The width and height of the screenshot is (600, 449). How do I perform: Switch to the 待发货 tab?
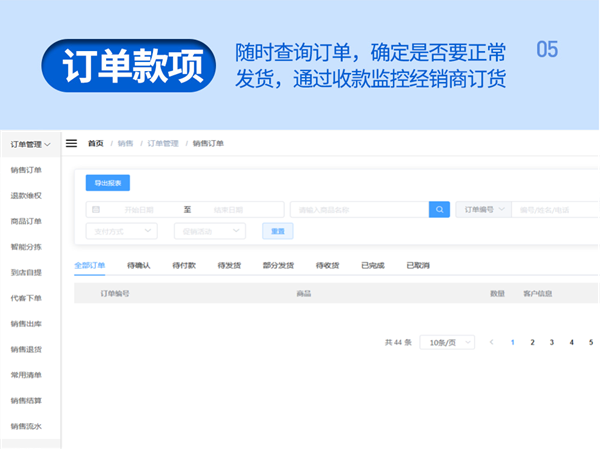coord(229,265)
